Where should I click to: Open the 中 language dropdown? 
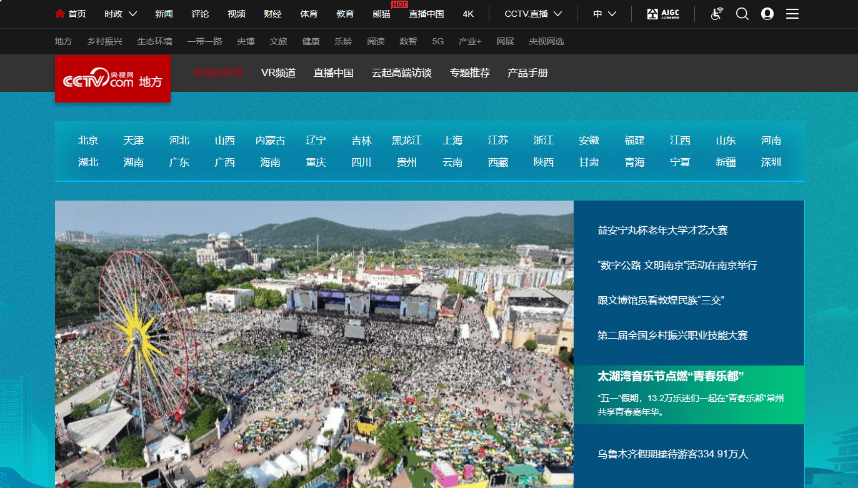(x=604, y=14)
